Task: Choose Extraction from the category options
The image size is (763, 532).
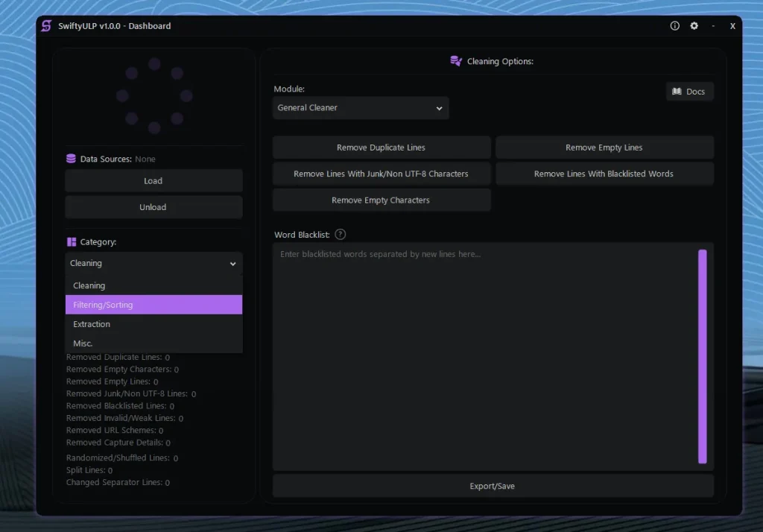Action: click(153, 323)
